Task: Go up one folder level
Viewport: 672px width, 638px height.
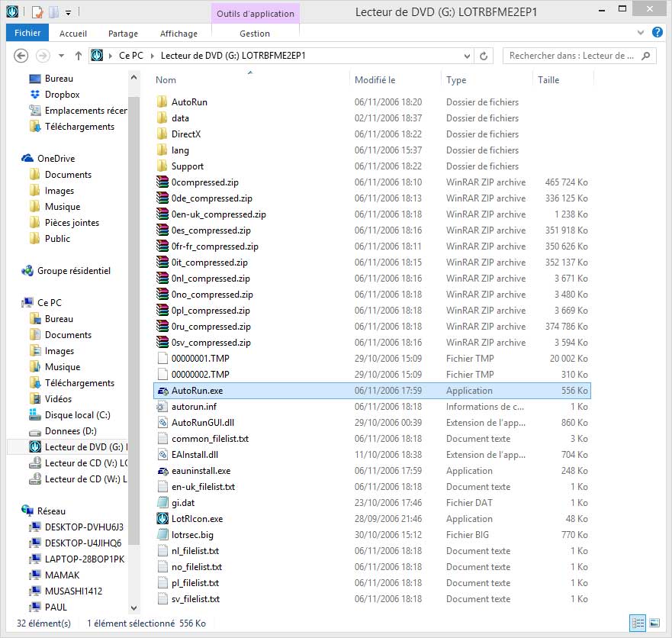Action: click(x=79, y=56)
